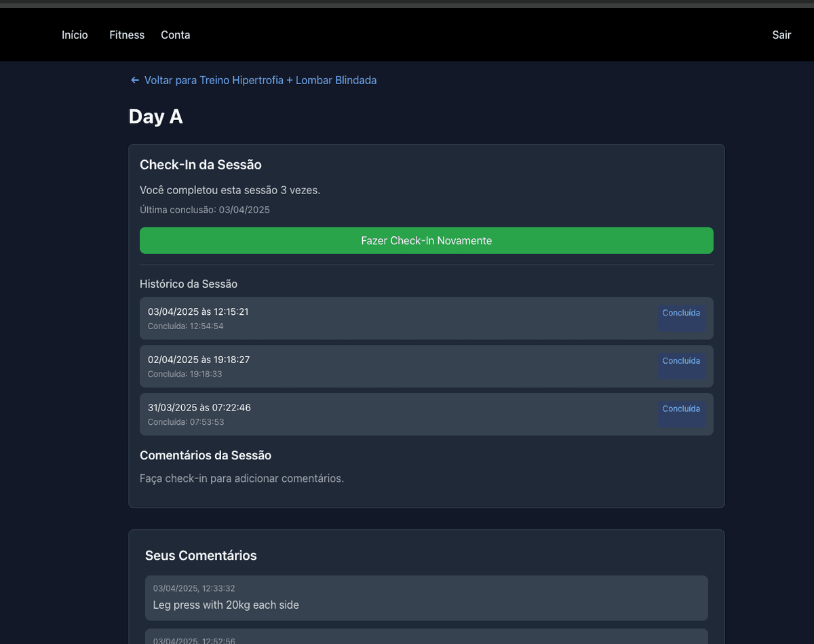This screenshot has width=814, height=644.
Task: Click comment timestamp 03/04/2025, 12:33:32
Action: (194, 588)
